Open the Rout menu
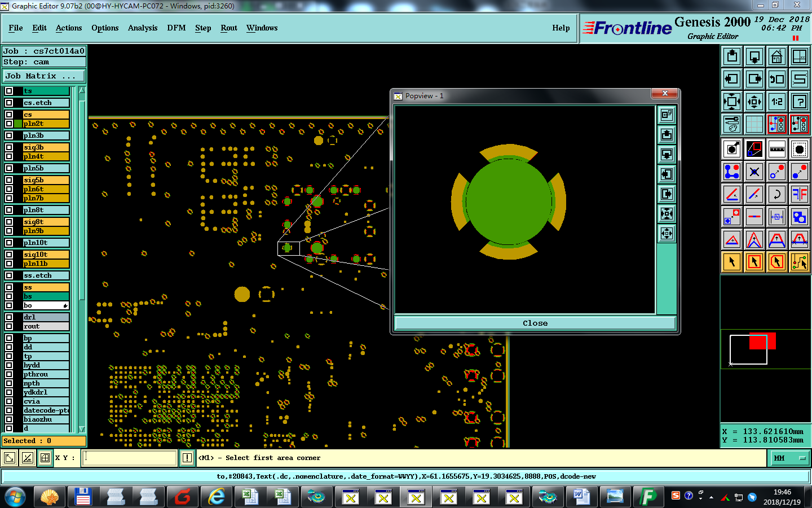812x508 pixels. pos(229,28)
